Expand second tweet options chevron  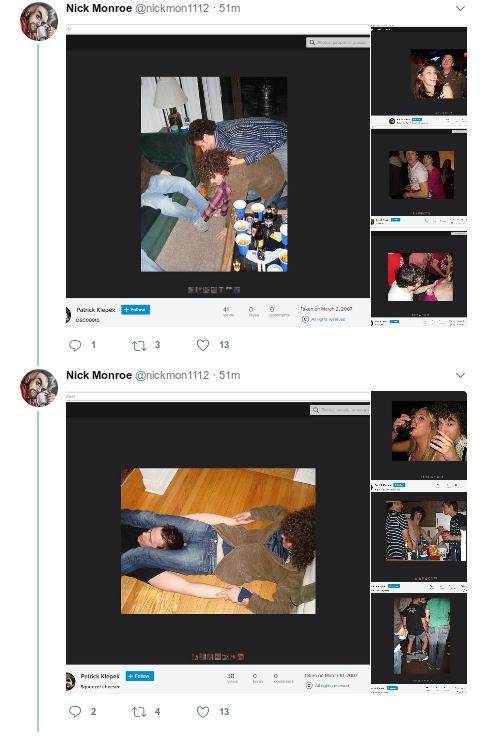coord(461,375)
